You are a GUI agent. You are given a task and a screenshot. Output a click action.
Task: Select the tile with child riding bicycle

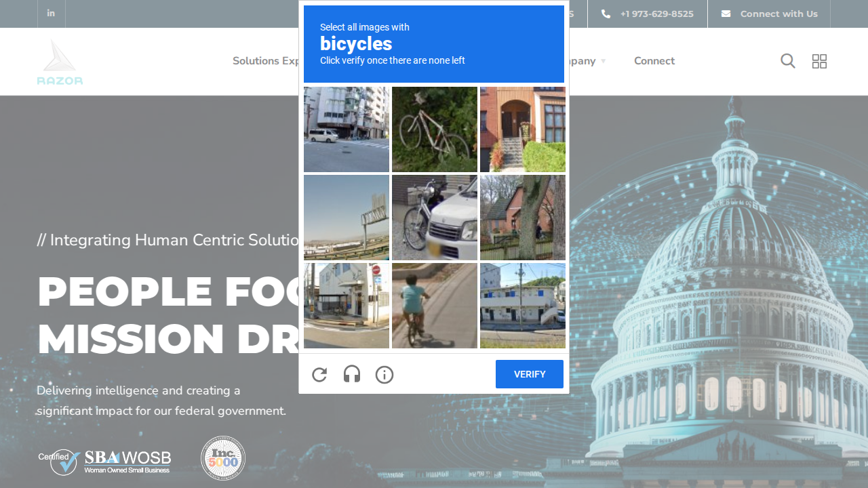point(435,306)
